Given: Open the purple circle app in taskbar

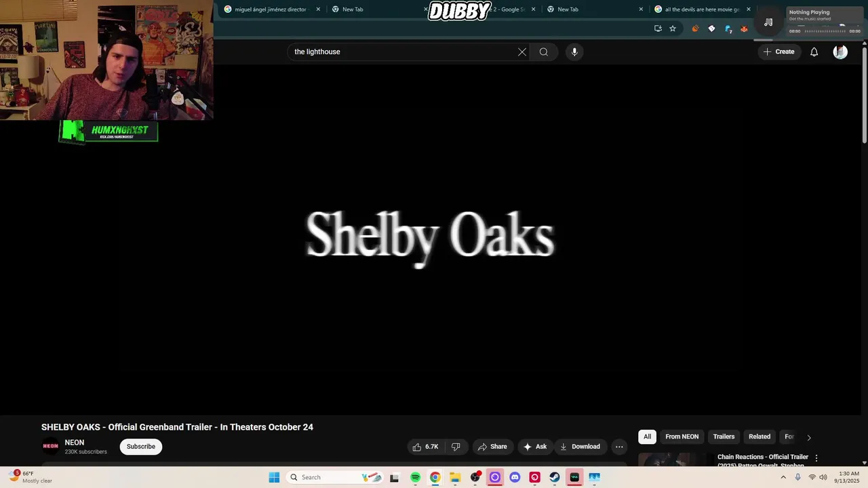Looking at the screenshot, I should [x=495, y=477].
